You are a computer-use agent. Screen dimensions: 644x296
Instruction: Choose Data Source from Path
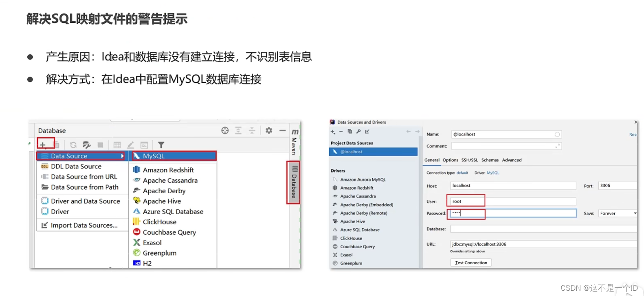(x=85, y=187)
